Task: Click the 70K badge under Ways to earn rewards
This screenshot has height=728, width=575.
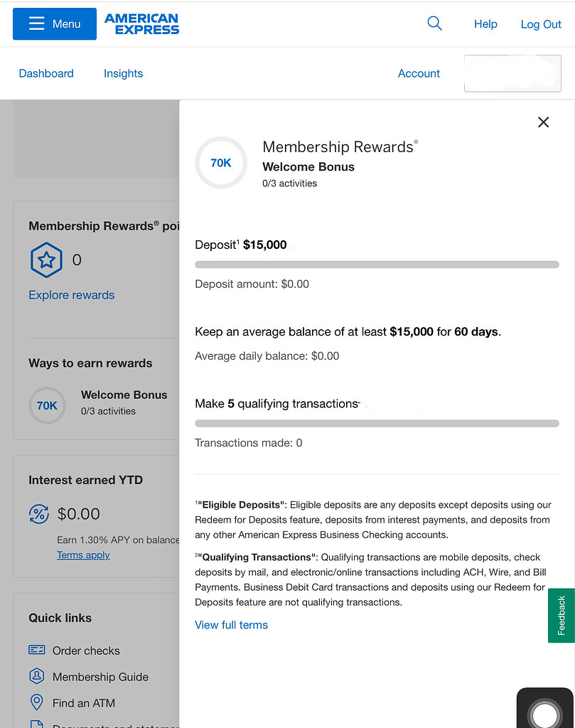Action: [x=47, y=405]
